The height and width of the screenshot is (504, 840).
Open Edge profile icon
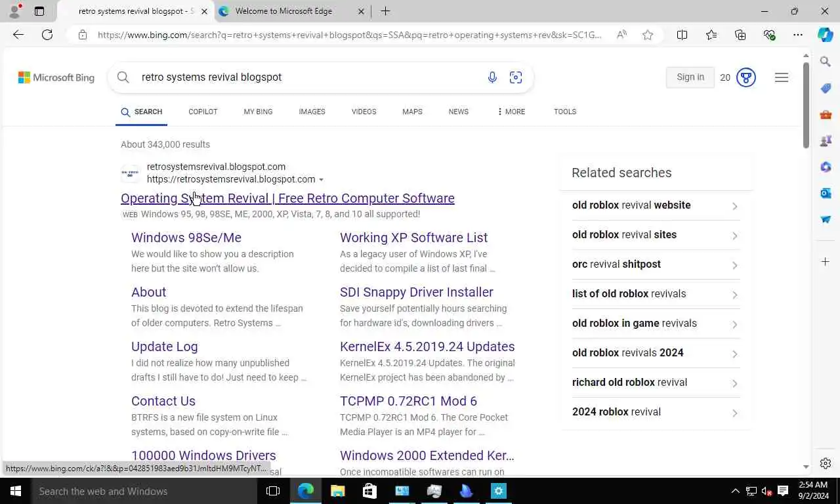(x=14, y=11)
